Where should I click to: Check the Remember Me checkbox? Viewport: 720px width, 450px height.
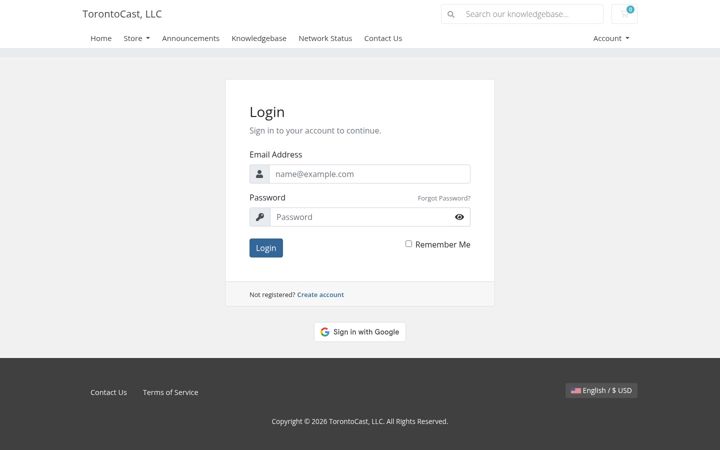pyautogui.click(x=408, y=244)
